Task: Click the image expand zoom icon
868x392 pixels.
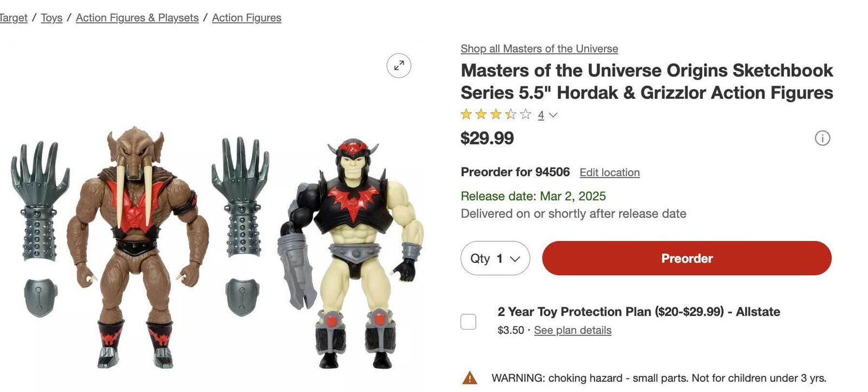Action: [x=399, y=65]
